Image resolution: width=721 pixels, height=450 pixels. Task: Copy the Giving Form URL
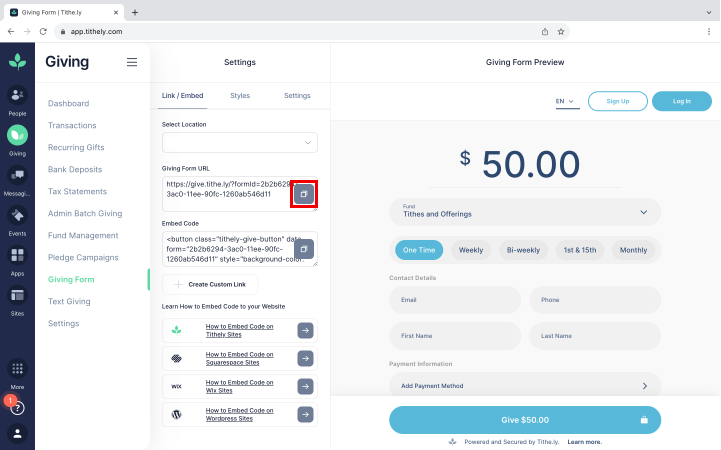[x=304, y=194]
